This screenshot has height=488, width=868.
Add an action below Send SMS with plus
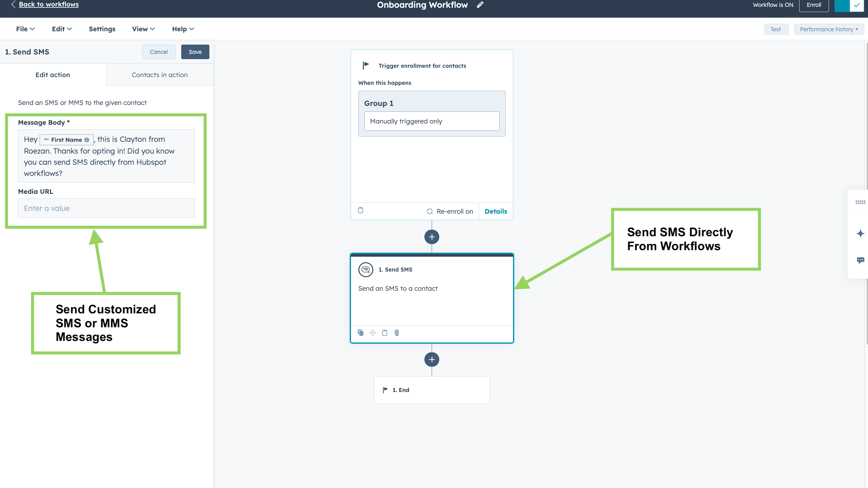pos(432,359)
